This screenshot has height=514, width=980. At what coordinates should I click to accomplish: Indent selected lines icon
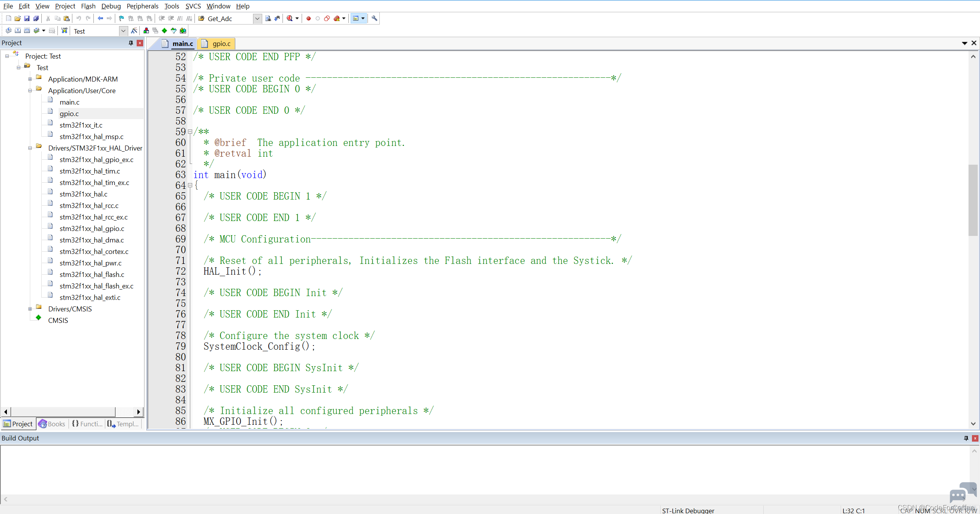point(162,18)
